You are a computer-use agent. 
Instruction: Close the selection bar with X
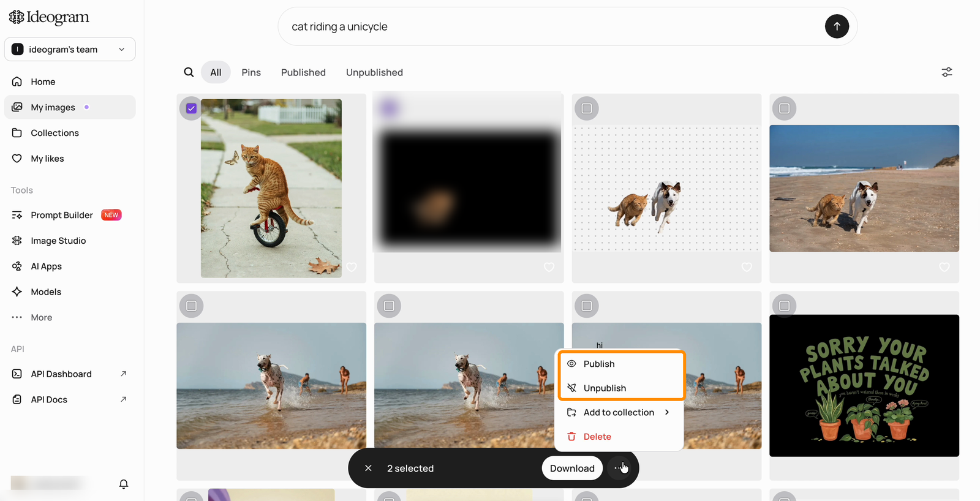[368, 468]
